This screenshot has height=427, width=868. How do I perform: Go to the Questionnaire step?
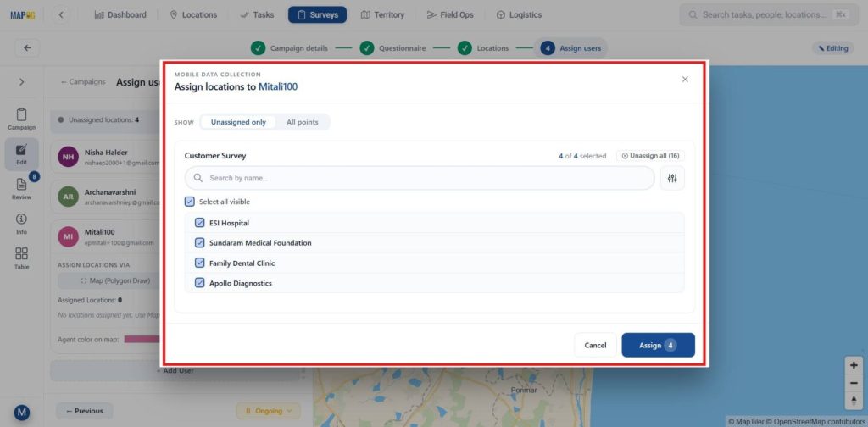tap(393, 48)
